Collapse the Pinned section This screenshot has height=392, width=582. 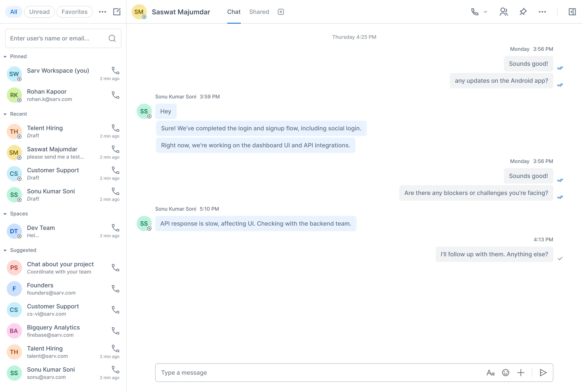point(5,57)
